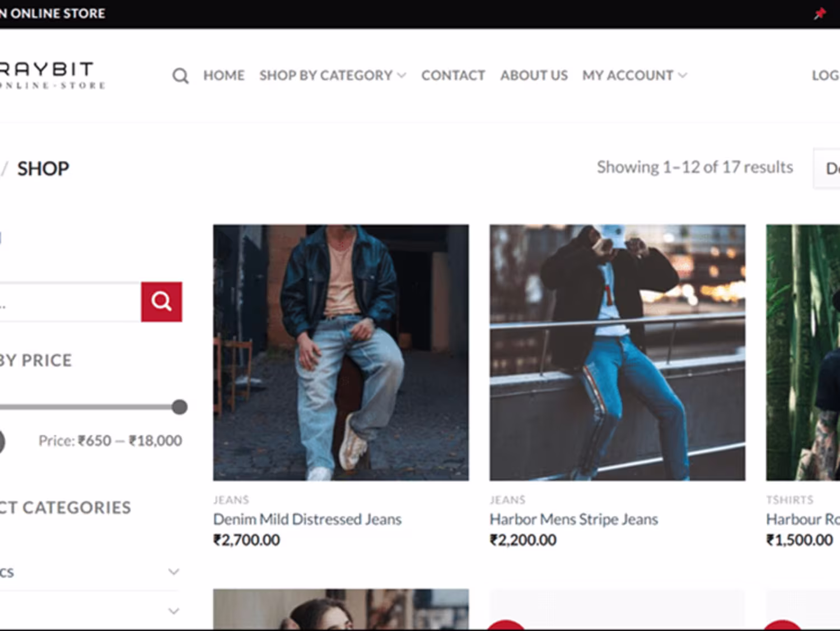This screenshot has height=631, width=840.
Task: Go to the Contact page
Action: click(x=453, y=75)
